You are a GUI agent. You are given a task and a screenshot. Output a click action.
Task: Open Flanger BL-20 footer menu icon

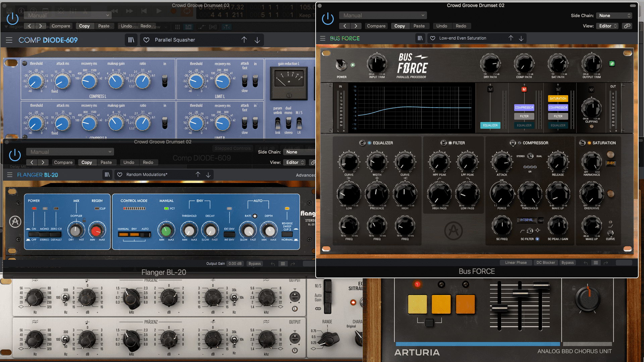(x=283, y=264)
